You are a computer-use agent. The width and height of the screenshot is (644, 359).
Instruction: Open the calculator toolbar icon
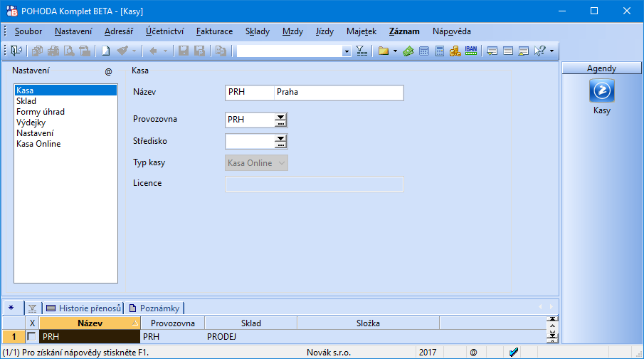(x=440, y=51)
